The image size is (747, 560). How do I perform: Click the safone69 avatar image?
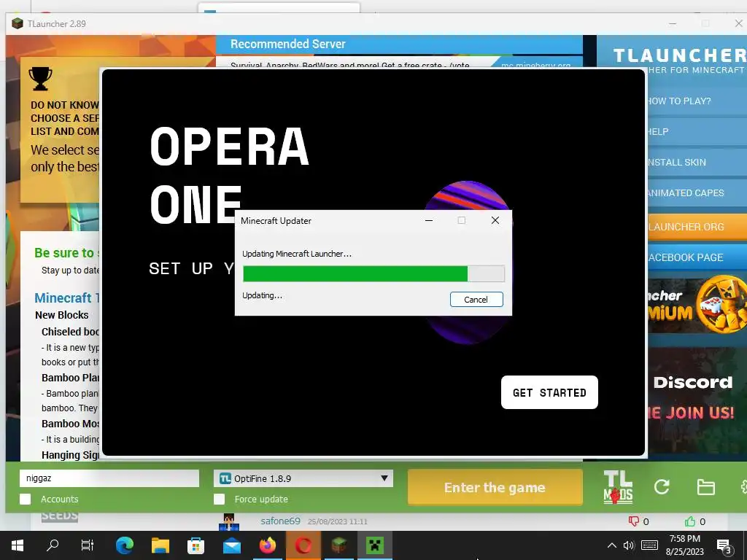(228, 522)
